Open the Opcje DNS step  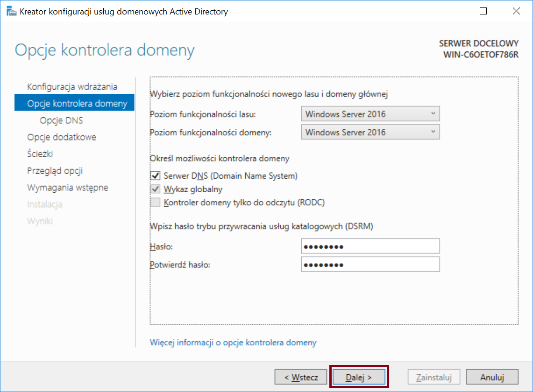pos(61,120)
